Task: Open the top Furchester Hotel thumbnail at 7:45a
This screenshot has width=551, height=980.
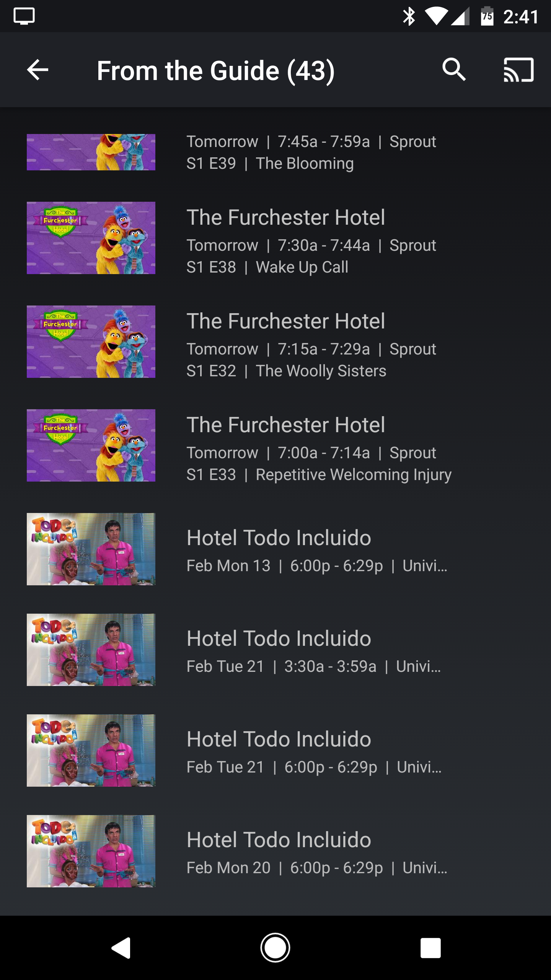Action: [91, 152]
